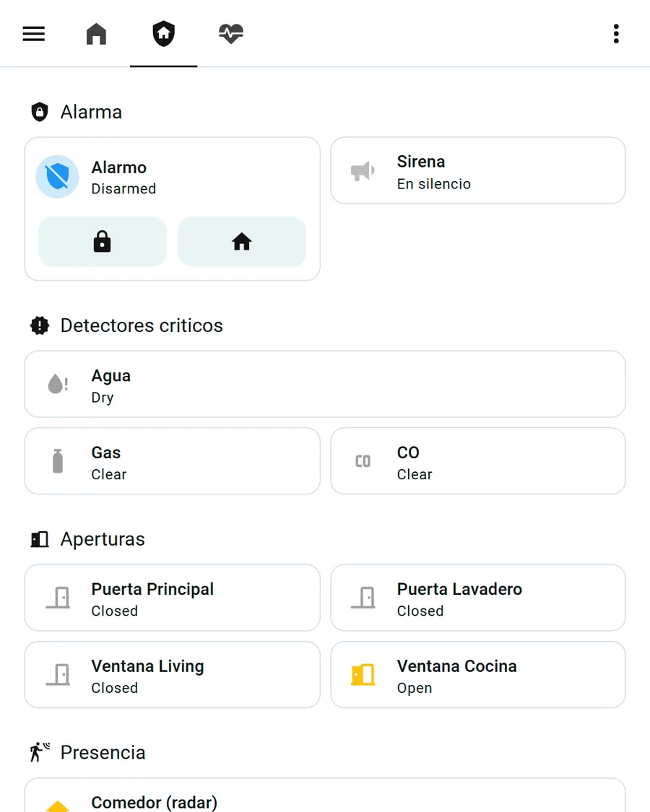The height and width of the screenshot is (812, 650).
Task: Click the 'Disarmed' status text
Action: click(123, 188)
